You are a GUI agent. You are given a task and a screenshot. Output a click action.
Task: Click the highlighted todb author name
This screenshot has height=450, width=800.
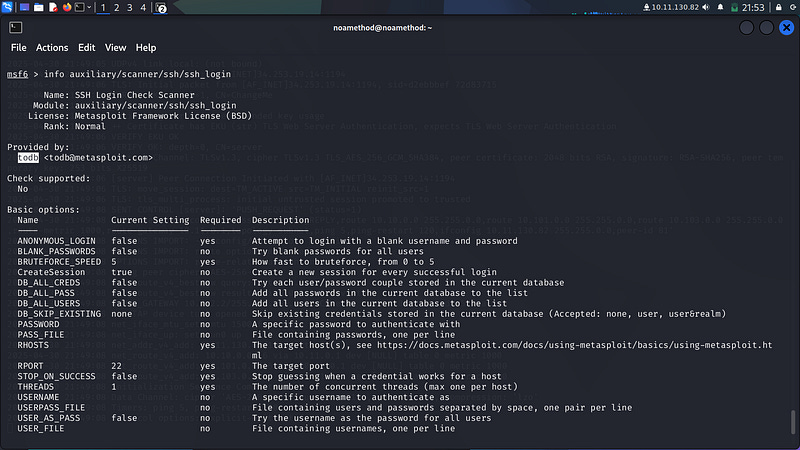(x=28, y=158)
